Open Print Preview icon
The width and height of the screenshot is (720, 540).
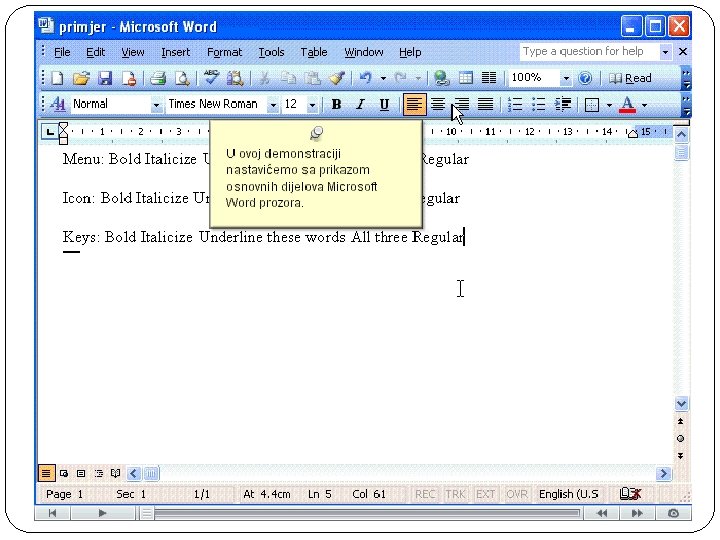pyautogui.click(x=182, y=79)
